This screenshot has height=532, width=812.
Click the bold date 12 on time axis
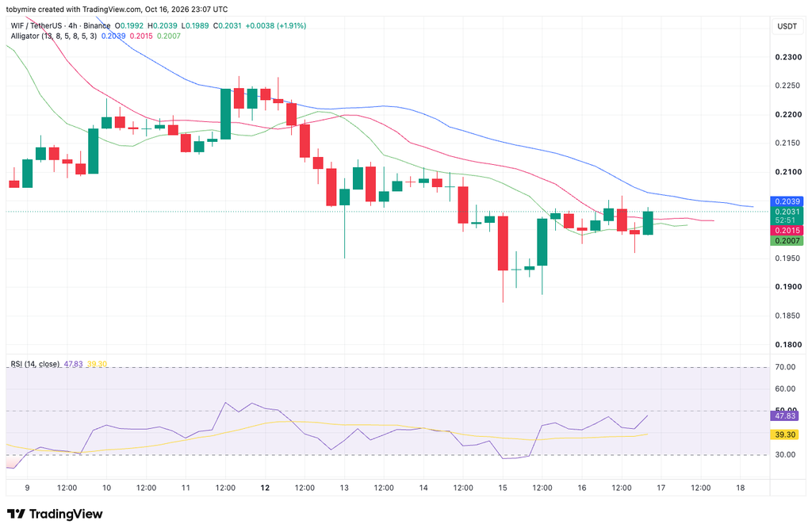(x=265, y=488)
